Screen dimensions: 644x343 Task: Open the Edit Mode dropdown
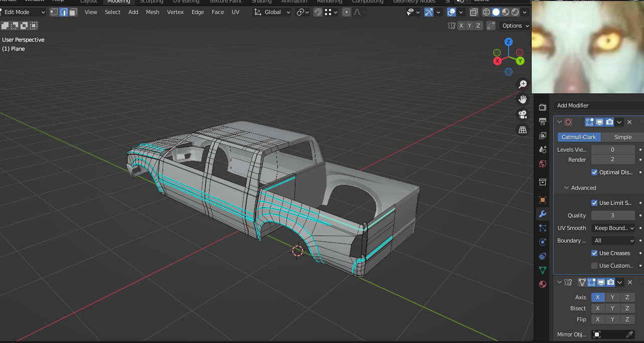[24, 12]
